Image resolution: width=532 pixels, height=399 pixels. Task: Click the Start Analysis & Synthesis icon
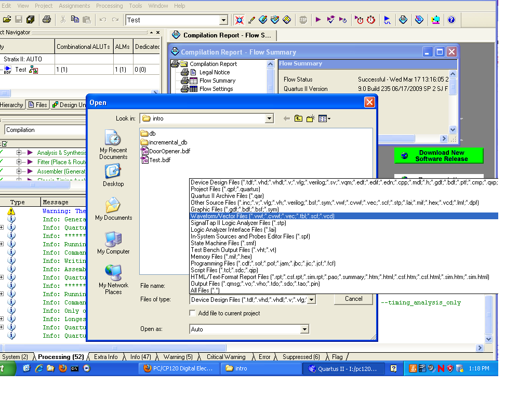330,20
